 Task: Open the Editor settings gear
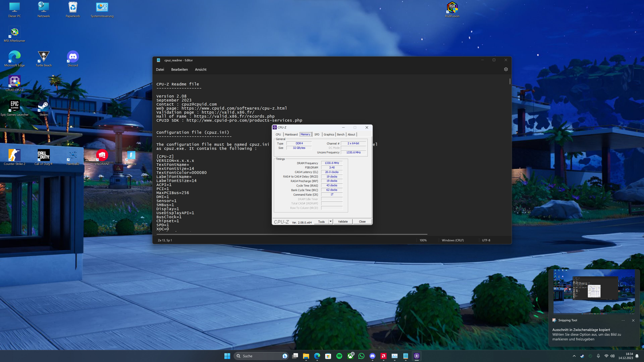click(x=506, y=69)
